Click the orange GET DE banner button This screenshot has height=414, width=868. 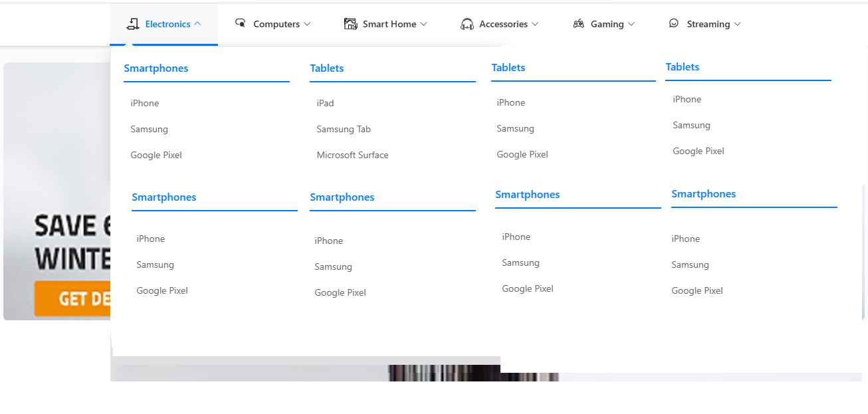point(72,298)
